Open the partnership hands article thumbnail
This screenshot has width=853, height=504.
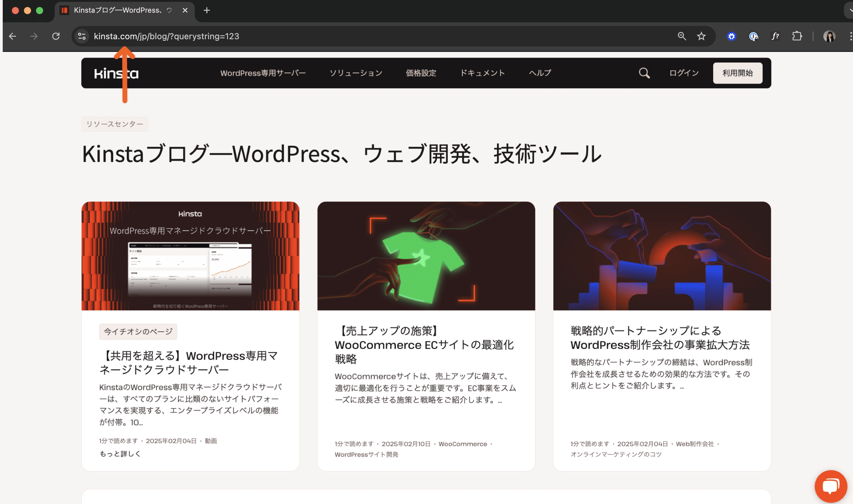click(662, 256)
